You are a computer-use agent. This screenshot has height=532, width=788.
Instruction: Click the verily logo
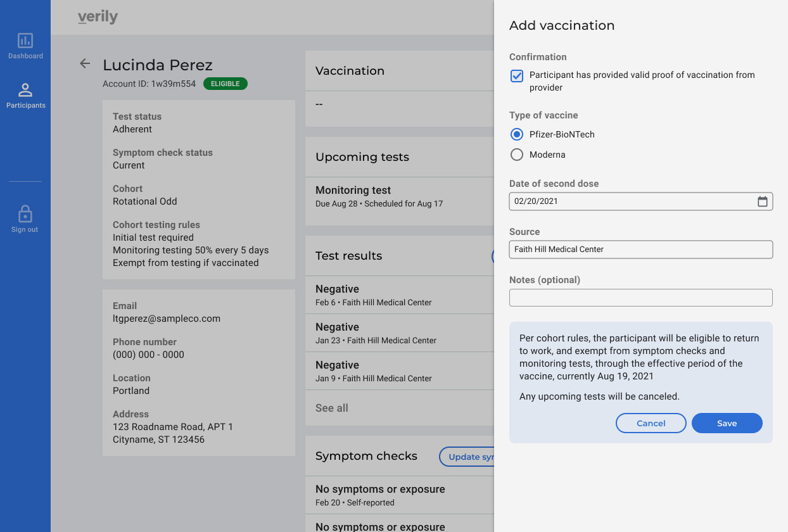(x=98, y=17)
